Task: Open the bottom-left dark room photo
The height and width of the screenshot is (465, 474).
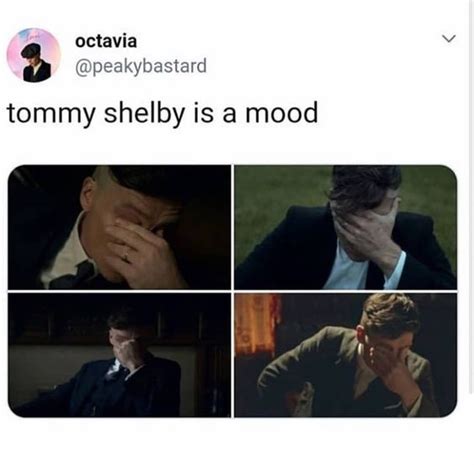Action: pos(119,355)
